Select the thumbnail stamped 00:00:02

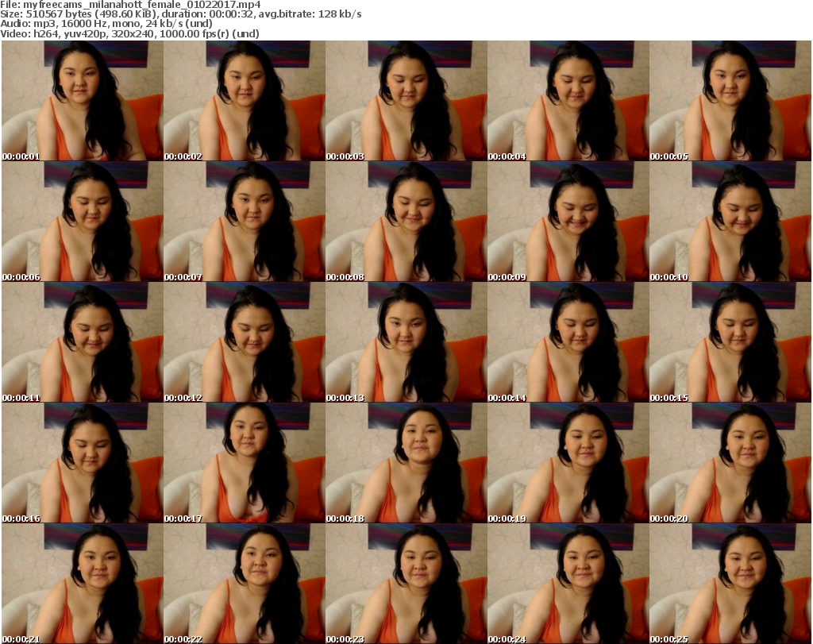(x=245, y=101)
